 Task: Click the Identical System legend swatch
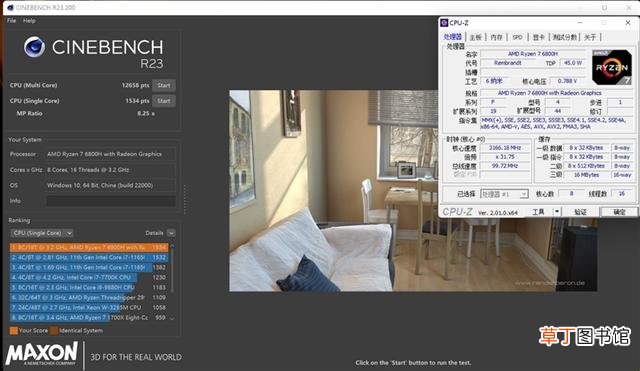[x=54, y=331]
